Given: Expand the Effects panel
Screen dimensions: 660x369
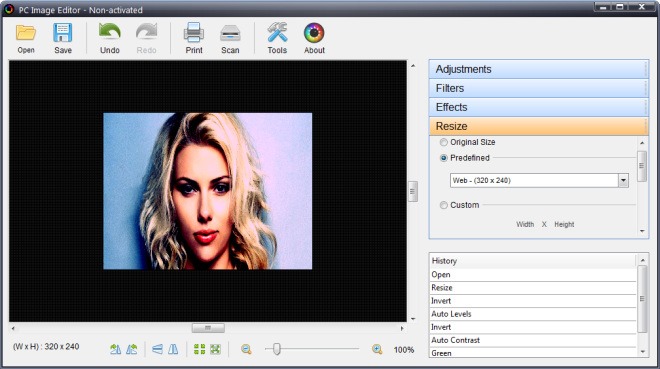Looking at the screenshot, I should (x=539, y=107).
